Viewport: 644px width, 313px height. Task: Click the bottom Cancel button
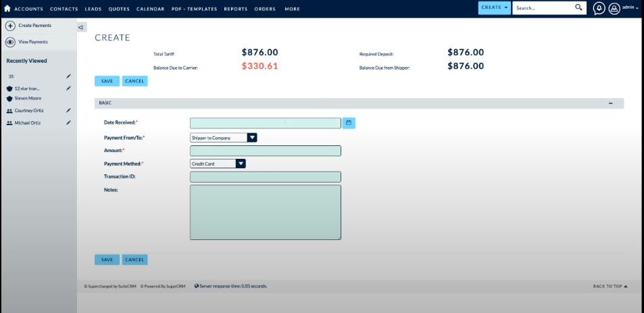click(134, 260)
